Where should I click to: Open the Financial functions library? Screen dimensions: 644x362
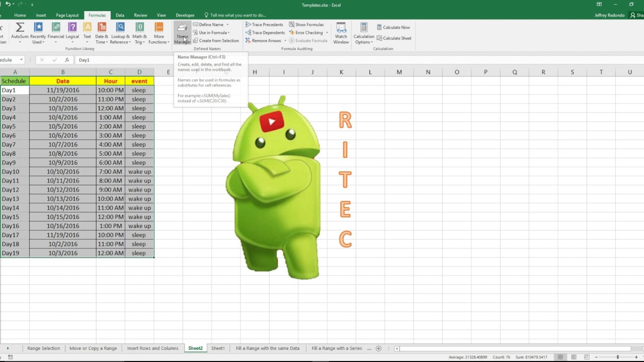(56, 33)
